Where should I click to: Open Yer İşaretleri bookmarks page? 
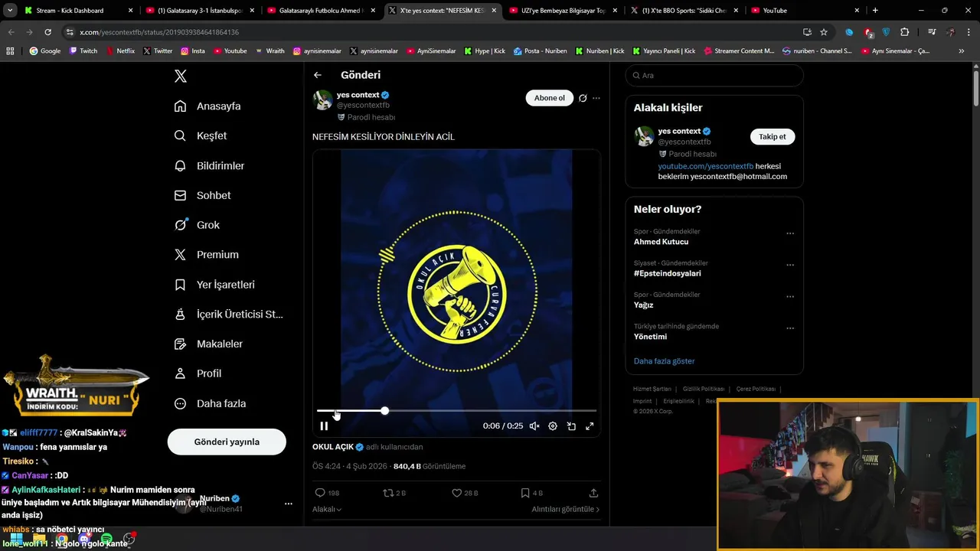pos(214,285)
